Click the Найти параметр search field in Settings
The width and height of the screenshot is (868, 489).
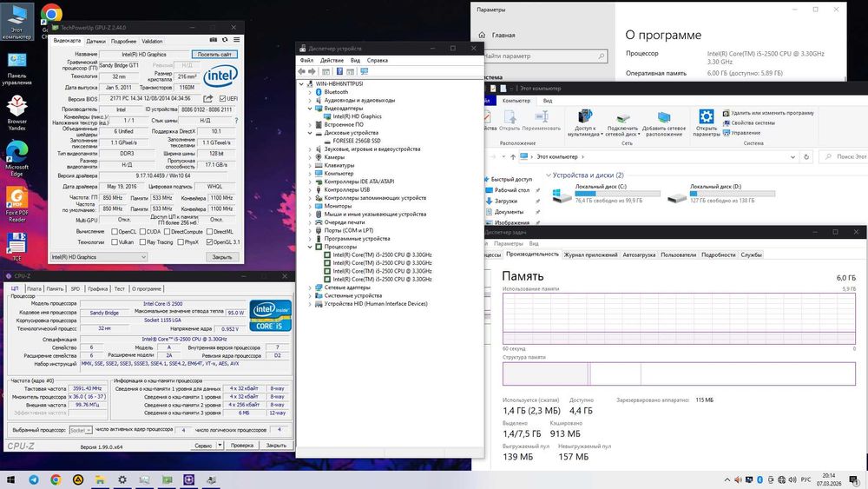pyautogui.click(x=544, y=56)
